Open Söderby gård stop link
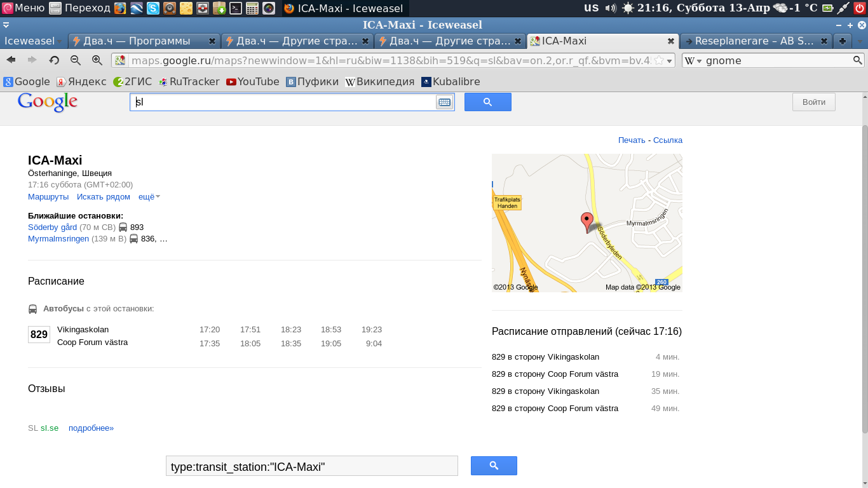The height and width of the screenshot is (488, 868). 52,227
